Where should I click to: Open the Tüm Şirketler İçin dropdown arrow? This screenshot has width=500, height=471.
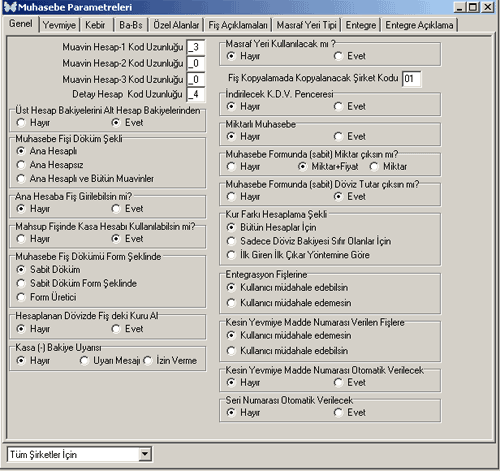[x=145, y=454]
